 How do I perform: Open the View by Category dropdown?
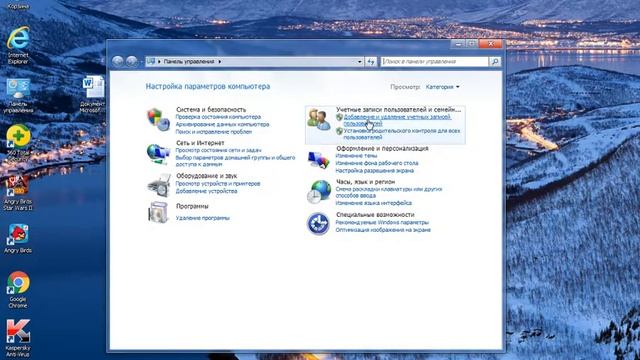(x=442, y=87)
